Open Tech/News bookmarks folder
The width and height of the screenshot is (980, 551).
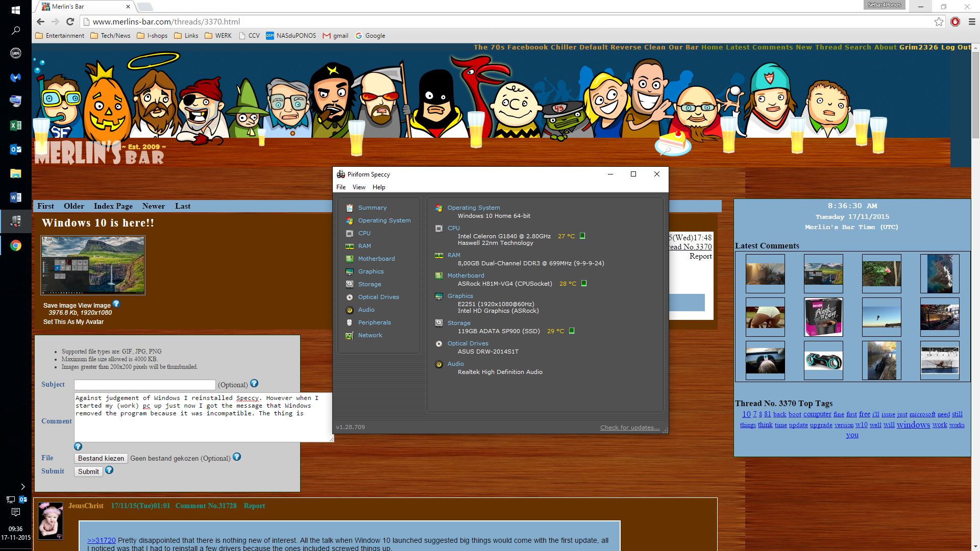point(110,36)
